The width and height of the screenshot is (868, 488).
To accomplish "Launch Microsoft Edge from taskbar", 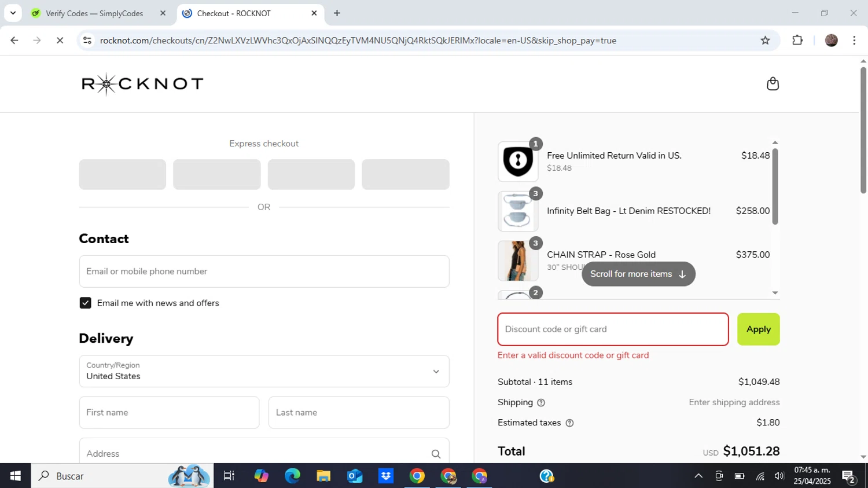I will click(292, 476).
